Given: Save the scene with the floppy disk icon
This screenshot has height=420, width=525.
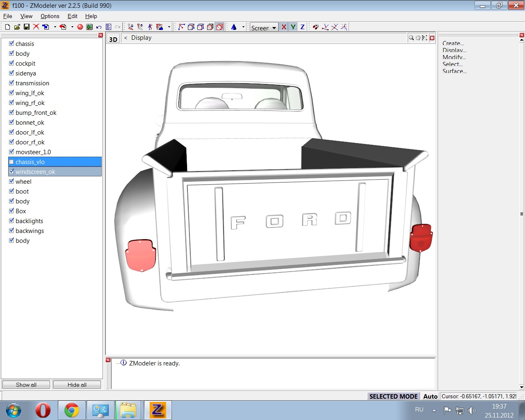Looking at the screenshot, I should pyautogui.click(x=26, y=27).
